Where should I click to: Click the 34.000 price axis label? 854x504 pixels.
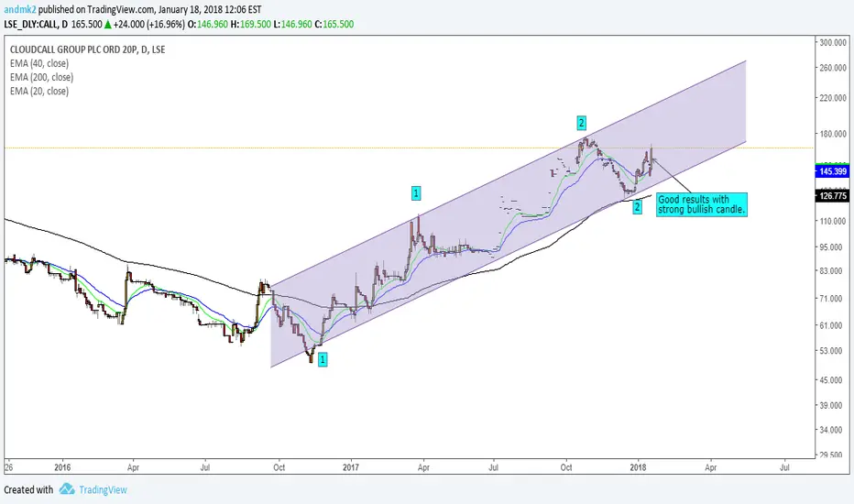pyautogui.click(x=832, y=430)
